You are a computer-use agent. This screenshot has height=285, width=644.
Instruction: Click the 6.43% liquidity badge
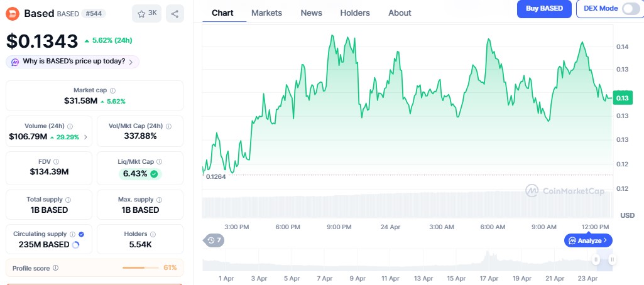pos(140,174)
